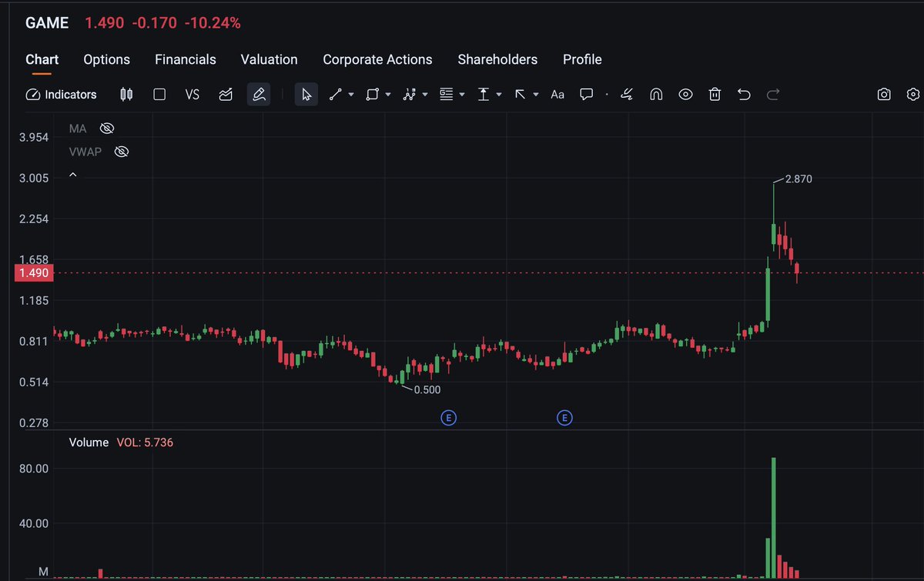Collapse the indicator legend chevron
924x581 pixels.
(73, 175)
